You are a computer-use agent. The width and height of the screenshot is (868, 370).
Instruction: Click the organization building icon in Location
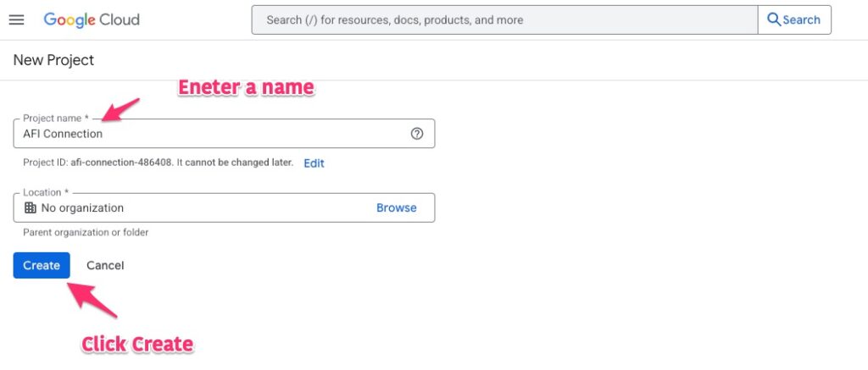31,207
